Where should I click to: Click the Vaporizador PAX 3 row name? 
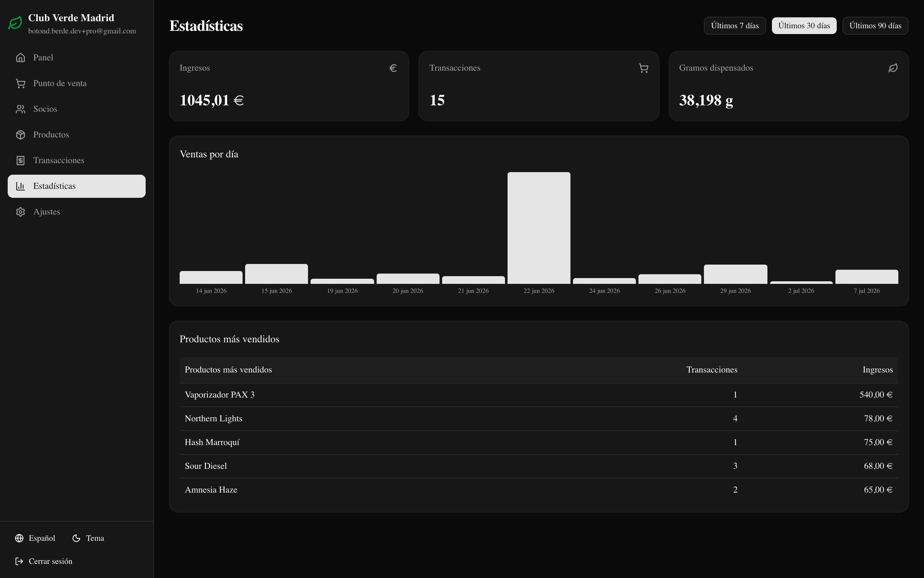click(219, 395)
